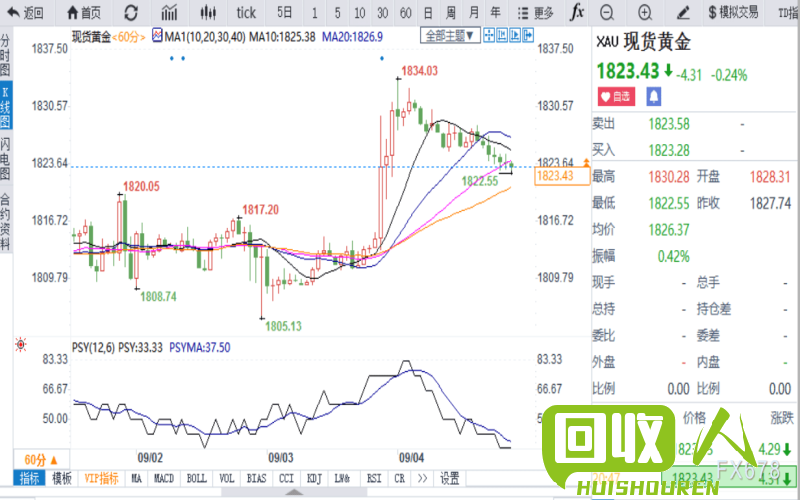Image resolution: width=800 pixels, height=500 pixels.
Task: Expand the 60分 period selector
Action: [41, 460]
